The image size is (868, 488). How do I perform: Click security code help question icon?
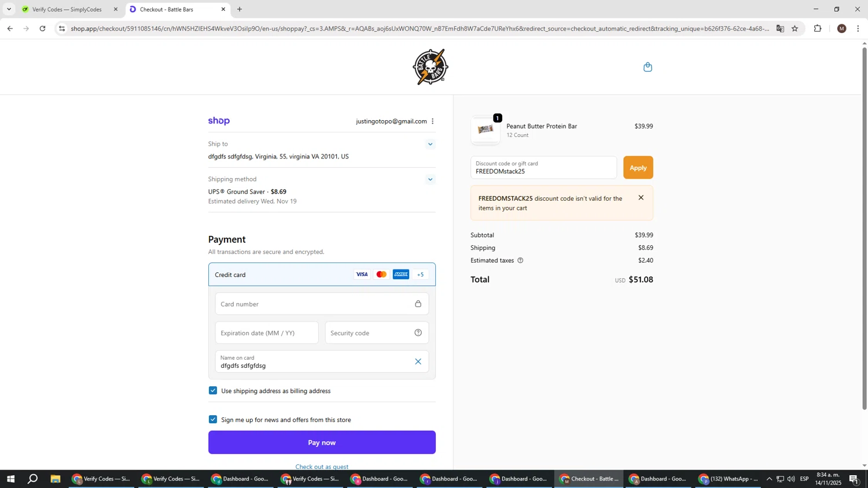[x=418, y=333]
